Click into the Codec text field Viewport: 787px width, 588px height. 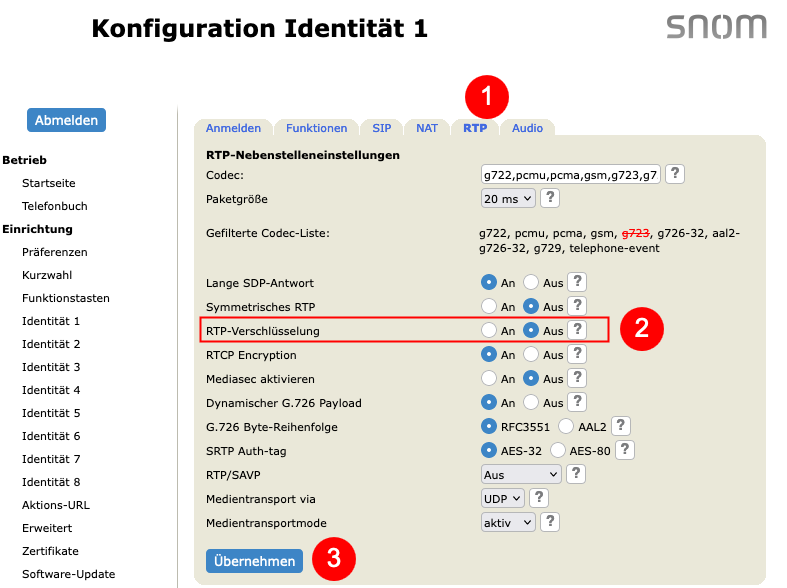point(571,175)
